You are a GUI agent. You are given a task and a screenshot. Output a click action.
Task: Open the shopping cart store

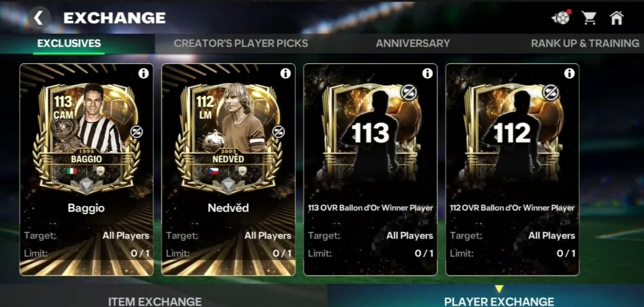coord(589,18)
